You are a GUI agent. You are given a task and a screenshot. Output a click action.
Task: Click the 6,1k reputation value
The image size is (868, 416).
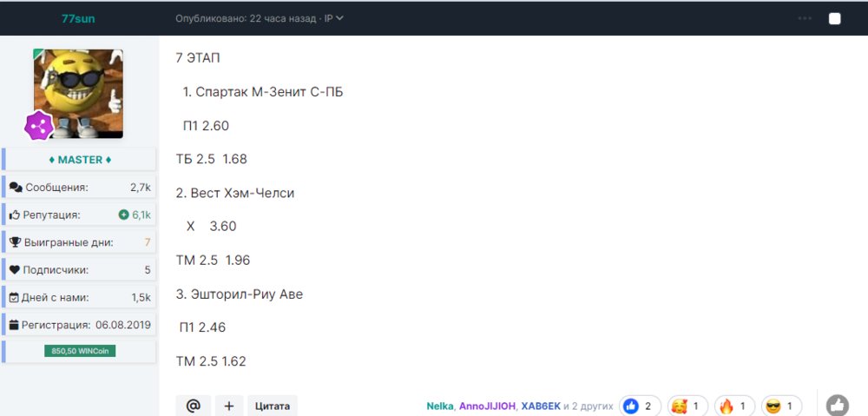tap(141, 215)
